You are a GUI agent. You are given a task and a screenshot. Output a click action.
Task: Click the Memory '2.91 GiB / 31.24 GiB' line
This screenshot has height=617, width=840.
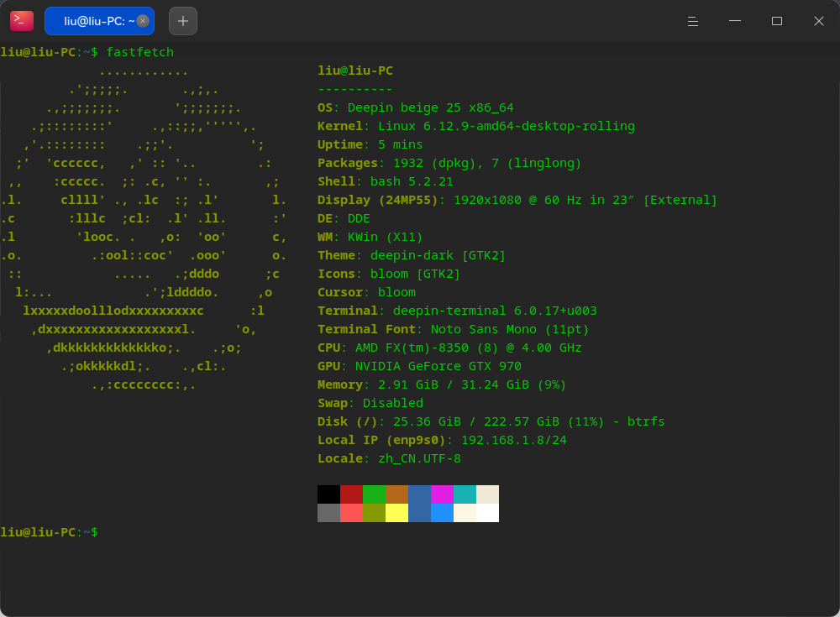(442, 384)
